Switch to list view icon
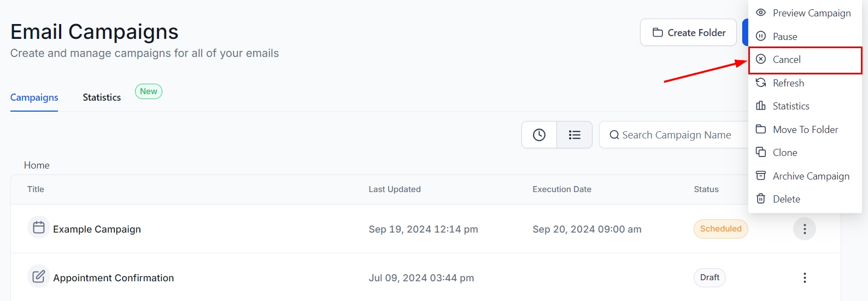 [574, 135]
